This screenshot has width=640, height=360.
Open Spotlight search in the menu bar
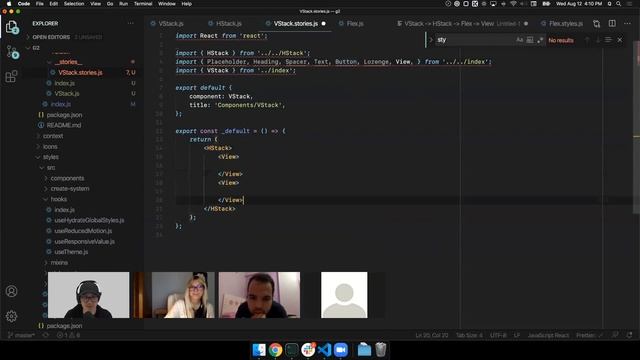click(x=619, y=4)
